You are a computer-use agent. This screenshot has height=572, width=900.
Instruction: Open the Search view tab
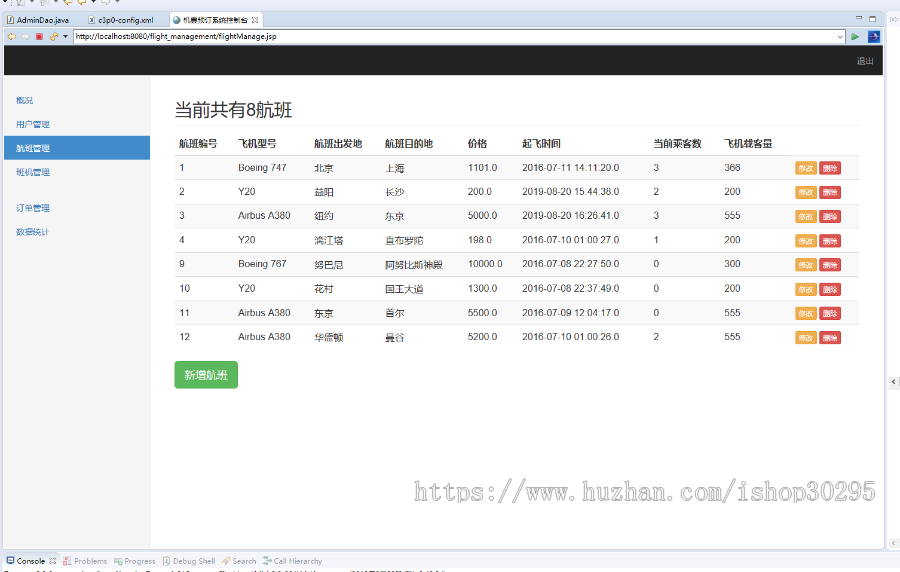[x=239, y=561]
